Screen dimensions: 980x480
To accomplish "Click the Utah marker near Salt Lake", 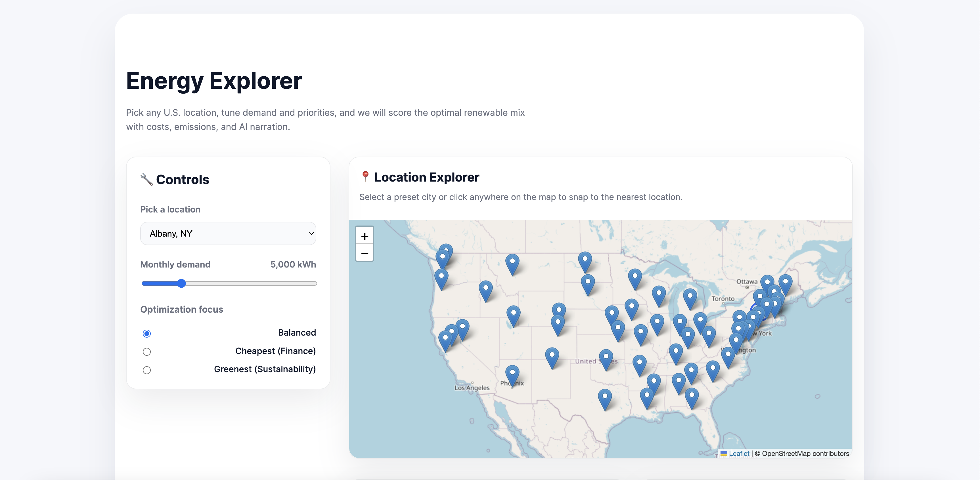I will pyautogui.click(x=513, y=314).
